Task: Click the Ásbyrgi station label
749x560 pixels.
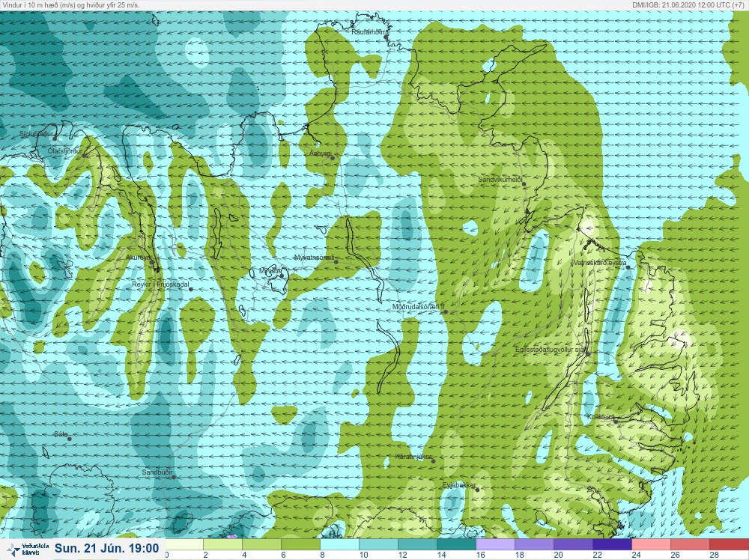Action: click(x=320, y=153)
